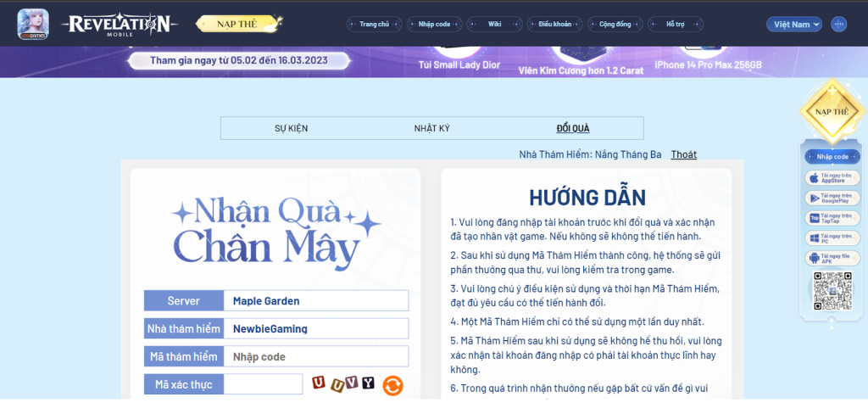
Task: Switch to the SỰ KIỆN tab
Action: [291, 128]
